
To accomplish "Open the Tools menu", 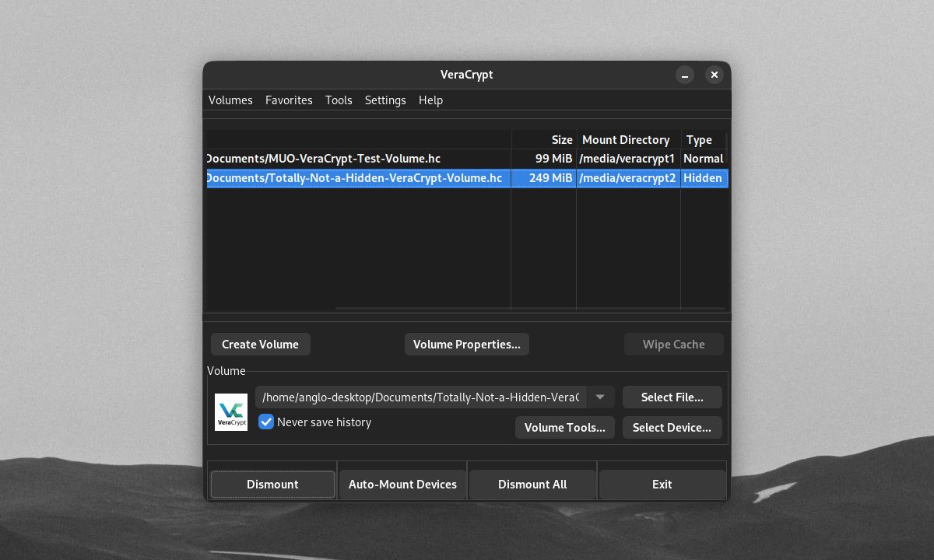I will [339, 100].
